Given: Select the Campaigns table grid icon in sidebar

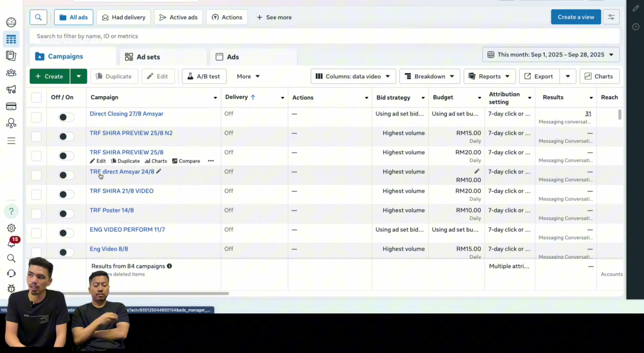Looking at the screenshot, I should (x=11, y=39).
